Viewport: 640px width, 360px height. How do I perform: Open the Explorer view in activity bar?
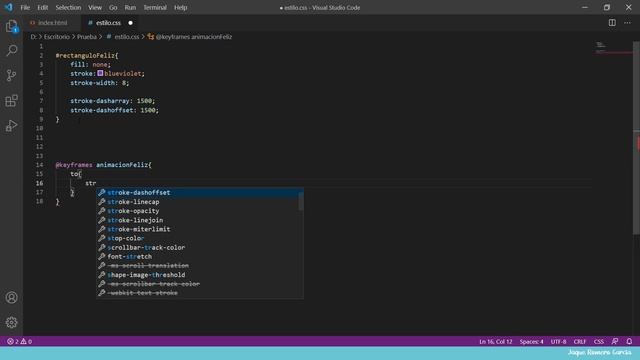11,27
